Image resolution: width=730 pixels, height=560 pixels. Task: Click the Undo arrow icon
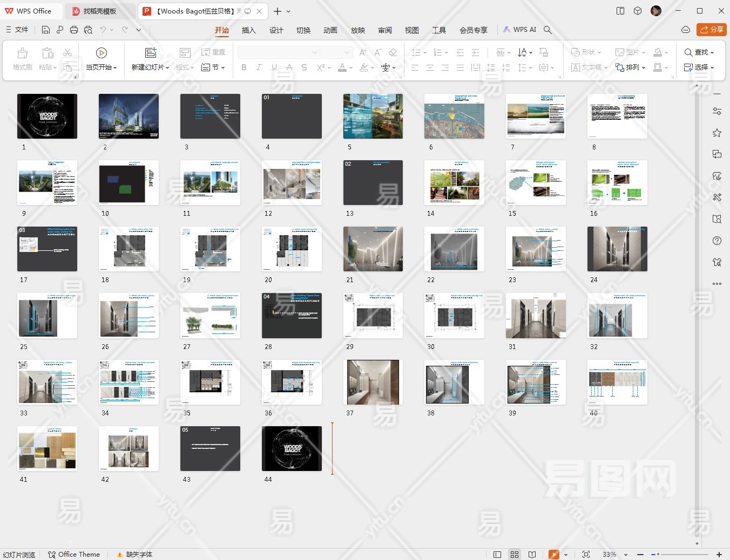[x=103, y=30]
